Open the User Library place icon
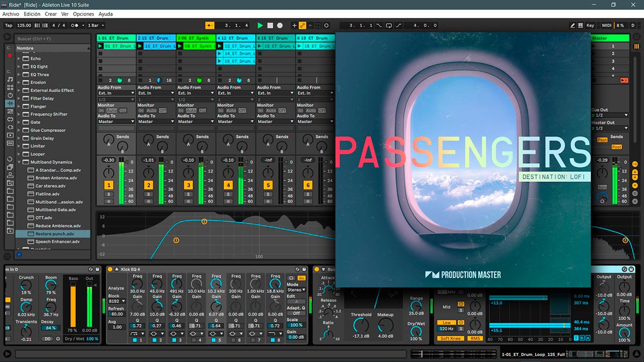Screen dimensions: 644x362 (x=9, y=175)
